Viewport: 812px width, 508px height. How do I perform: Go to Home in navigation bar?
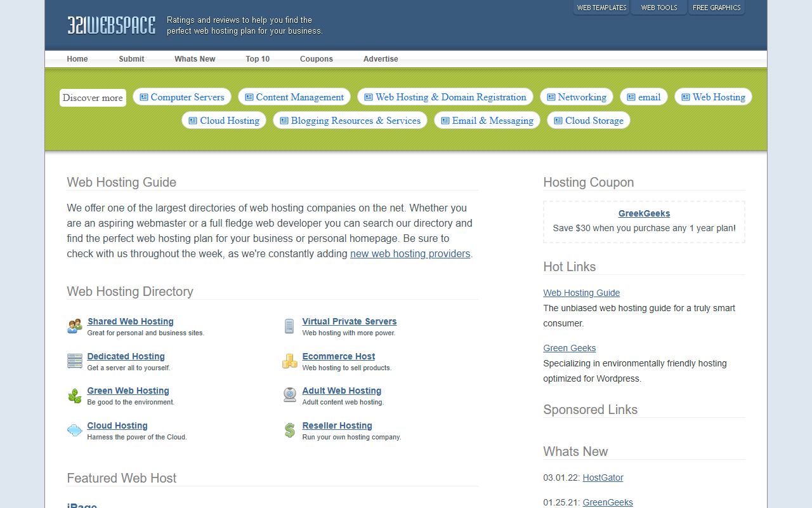(77, 59)
